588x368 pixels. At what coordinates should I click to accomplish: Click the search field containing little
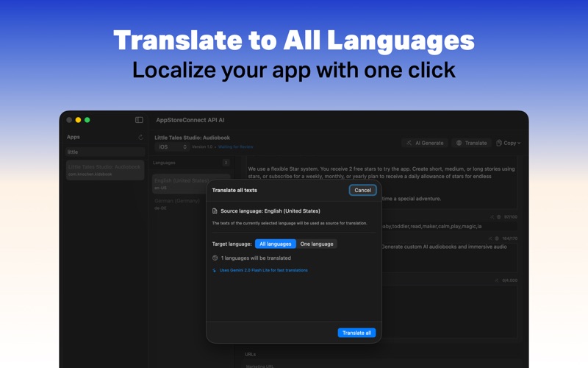click(x=105, y=152)
